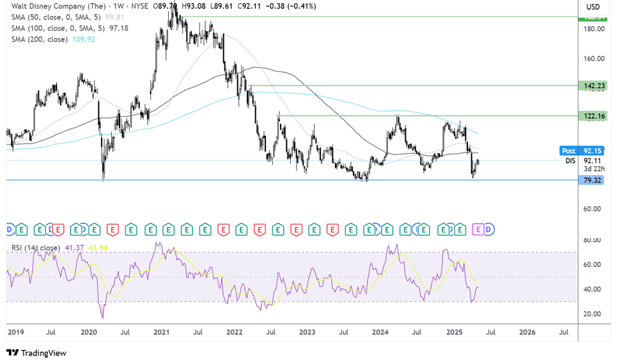Click the blue D dividend marker beside magenta E

[488, 229]
